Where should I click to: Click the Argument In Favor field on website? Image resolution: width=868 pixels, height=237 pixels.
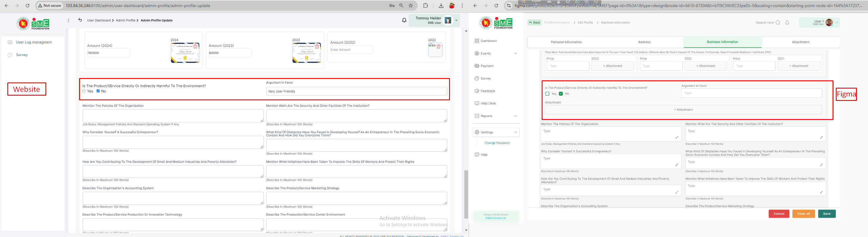(357, 91)
